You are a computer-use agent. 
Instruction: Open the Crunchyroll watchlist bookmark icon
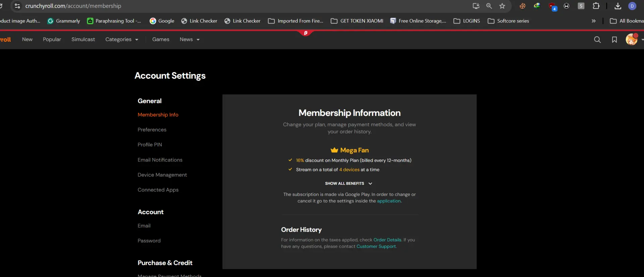click(614, 40)
